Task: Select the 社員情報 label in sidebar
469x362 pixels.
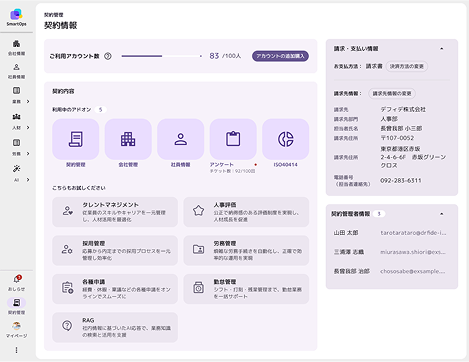Action: [16, 77]
